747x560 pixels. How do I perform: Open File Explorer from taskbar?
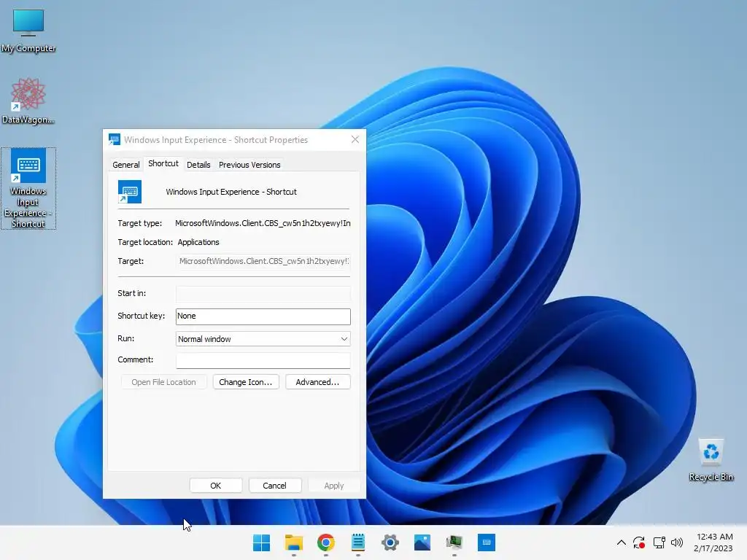pyautogui.click(x=293, y=542)
